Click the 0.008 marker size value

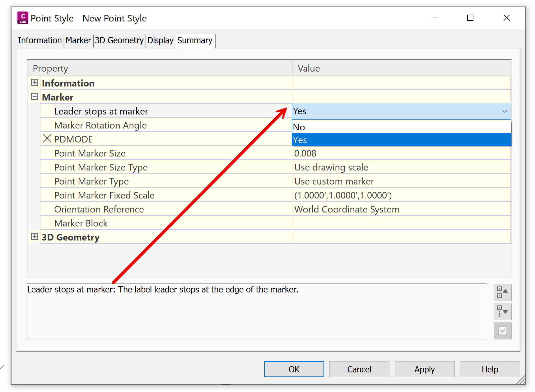305,153
